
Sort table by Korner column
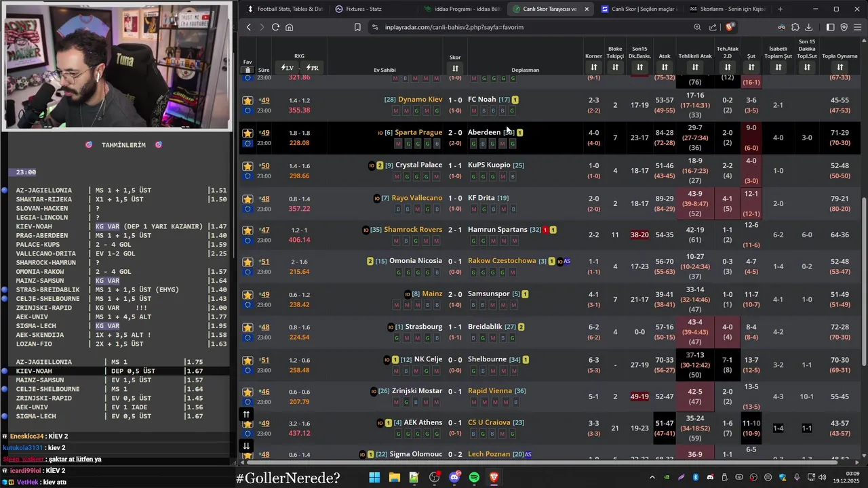(593, 67)
